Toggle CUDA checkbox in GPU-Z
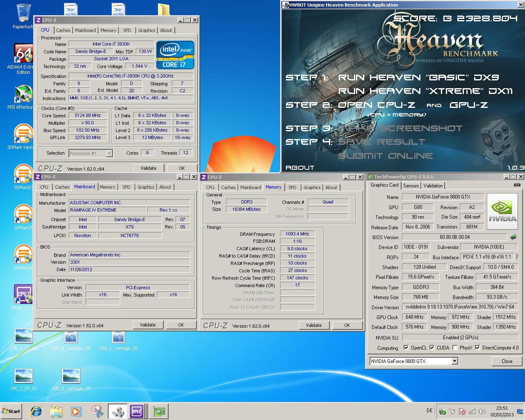Screen dimensions: 525x420 (432, 347)
